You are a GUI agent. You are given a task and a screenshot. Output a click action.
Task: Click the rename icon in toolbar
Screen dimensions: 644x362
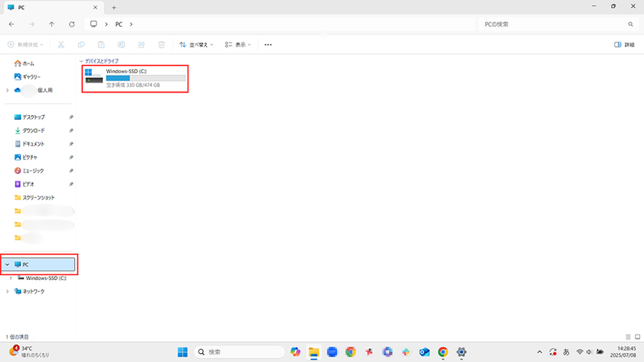(x=122, y=44)
